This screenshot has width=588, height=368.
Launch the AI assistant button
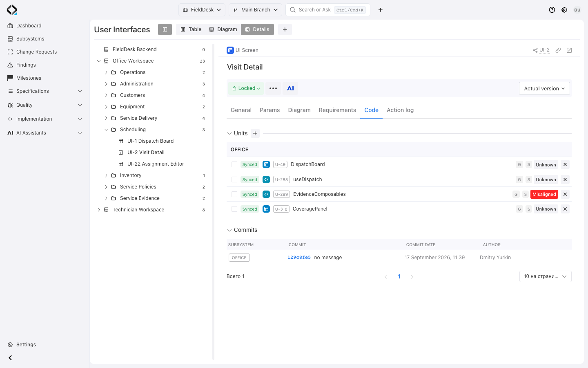pos(290,88)
